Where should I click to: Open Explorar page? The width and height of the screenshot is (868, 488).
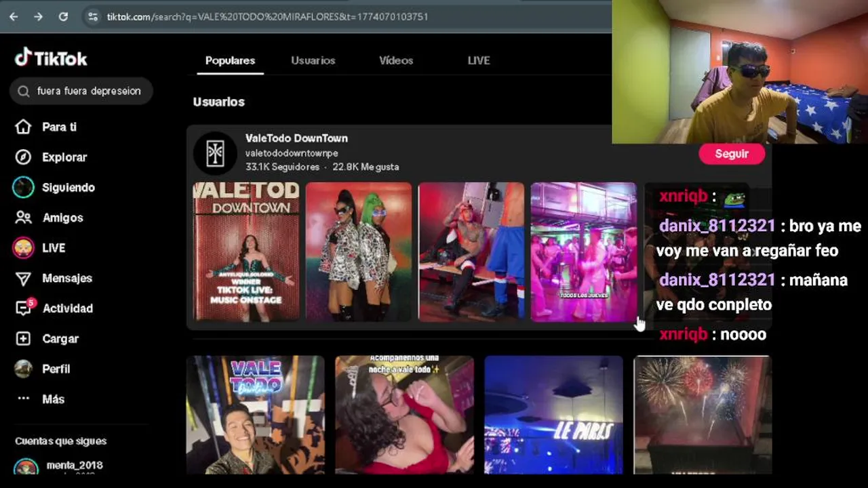point(64,157)
